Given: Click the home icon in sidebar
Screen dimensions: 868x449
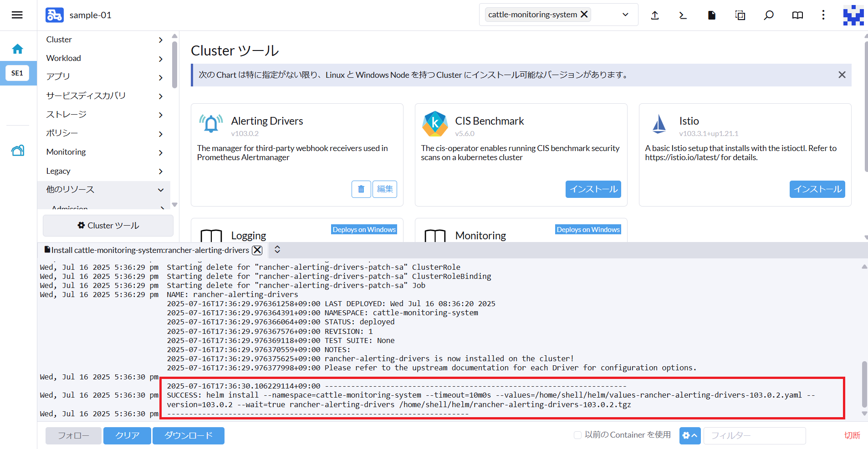Looking at the screenshot, I should (18, 49).
